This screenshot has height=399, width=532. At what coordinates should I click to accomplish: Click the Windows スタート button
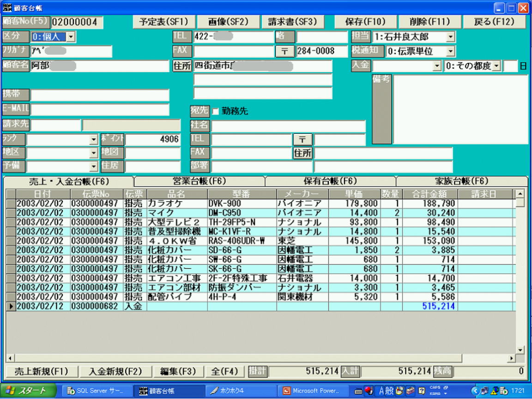[x=29, y=391]
